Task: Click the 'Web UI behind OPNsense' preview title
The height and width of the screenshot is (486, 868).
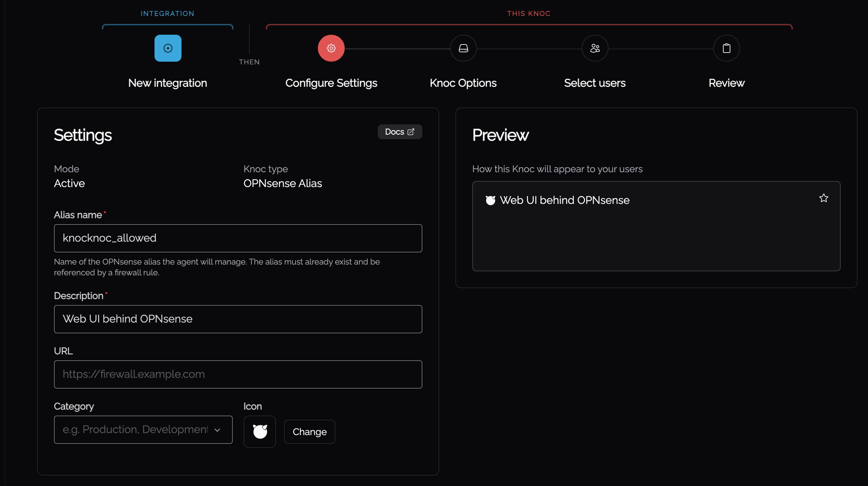Action: pos(564,200)
